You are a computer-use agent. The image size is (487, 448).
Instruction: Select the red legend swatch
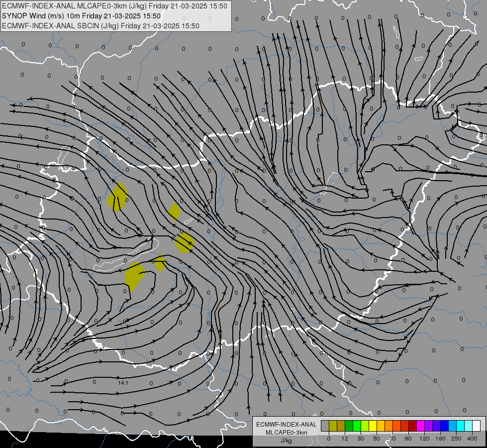click(x=405, y=426)
